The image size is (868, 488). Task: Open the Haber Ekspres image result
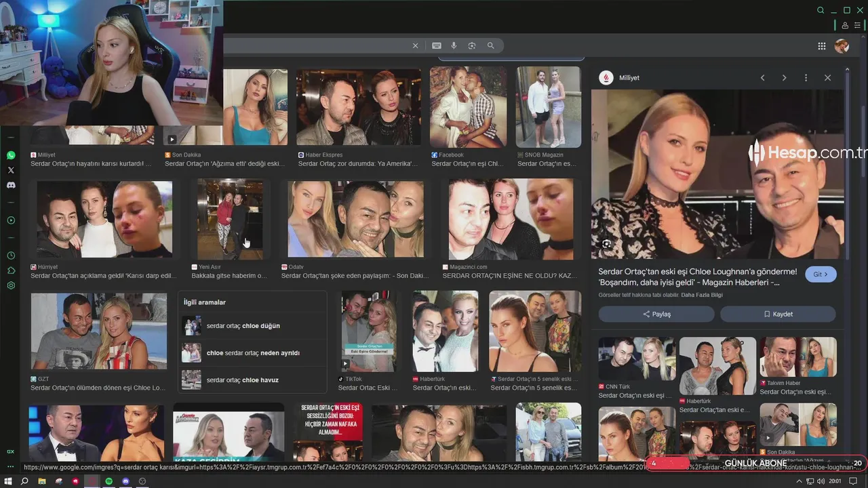pyautogui.click(x=359, y=107)
